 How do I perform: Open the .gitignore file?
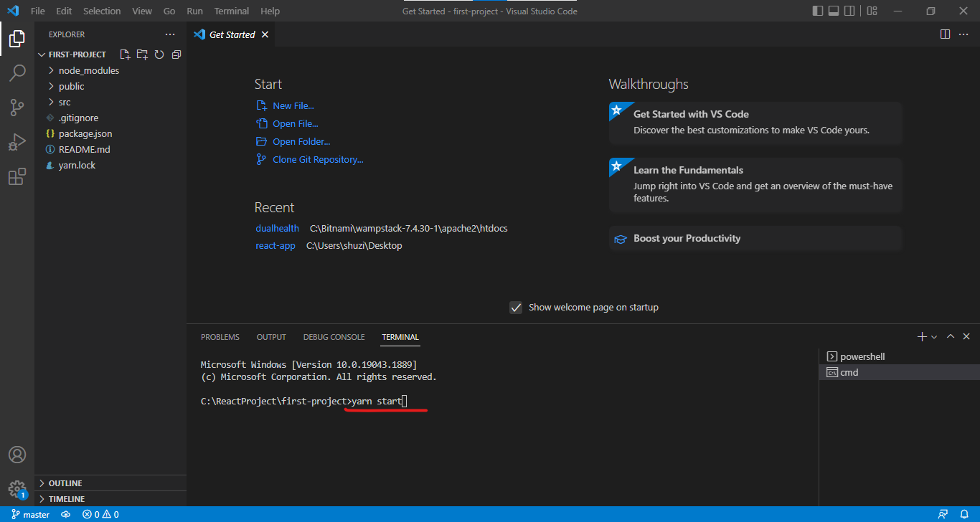click(110, 118)
